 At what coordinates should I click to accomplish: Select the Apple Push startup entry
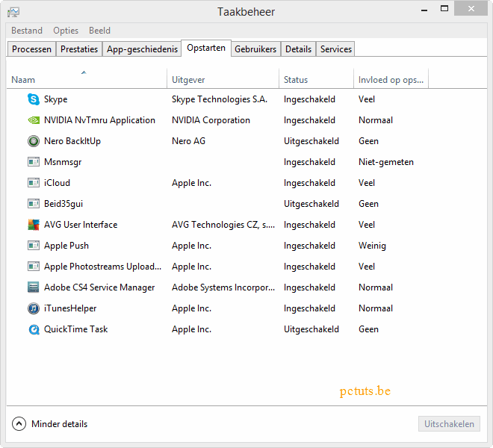[66, 246]
